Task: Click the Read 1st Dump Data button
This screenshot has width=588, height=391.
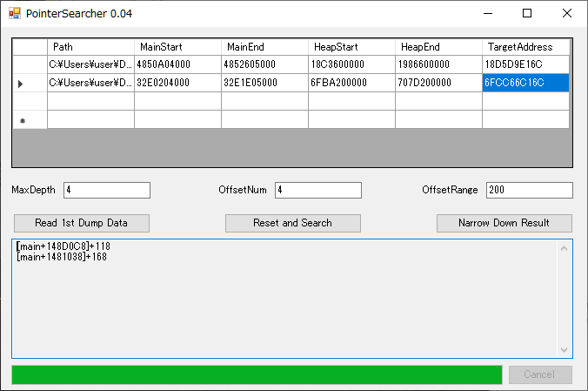Action: coord(82,223)
